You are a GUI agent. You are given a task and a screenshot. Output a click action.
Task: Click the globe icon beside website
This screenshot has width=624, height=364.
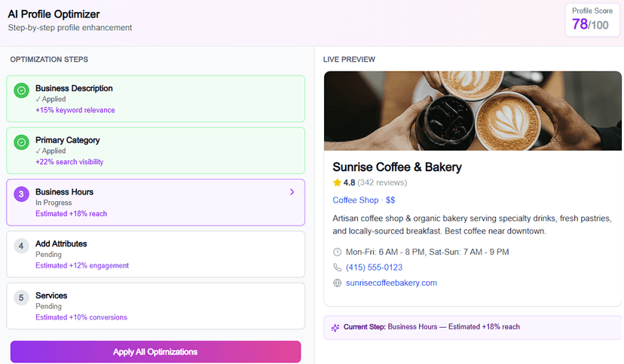pos(337,283)
